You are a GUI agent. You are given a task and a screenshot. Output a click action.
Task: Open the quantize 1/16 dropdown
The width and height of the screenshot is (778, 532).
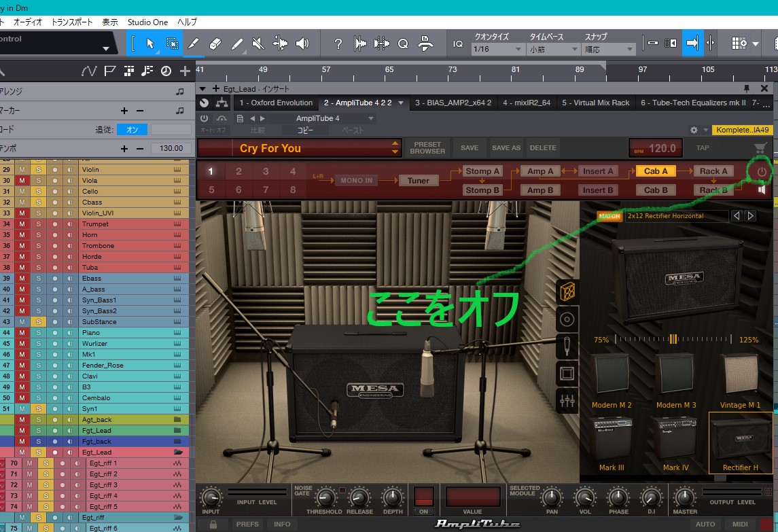coord(497,49)
